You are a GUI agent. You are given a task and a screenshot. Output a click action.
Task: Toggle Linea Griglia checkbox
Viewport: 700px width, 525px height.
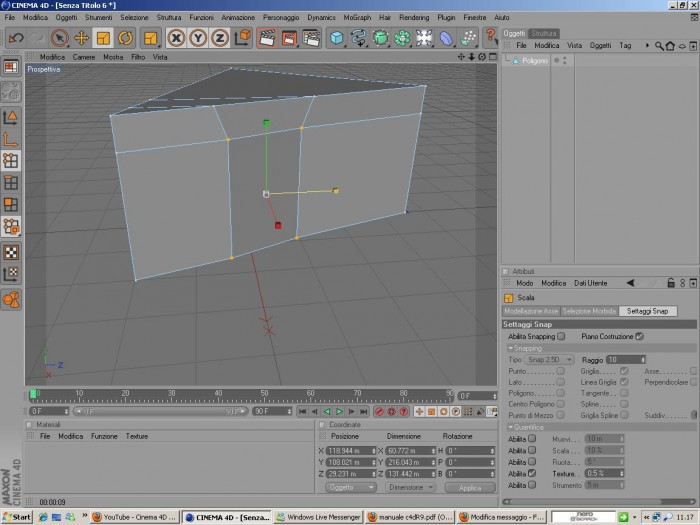click(624, 382)
